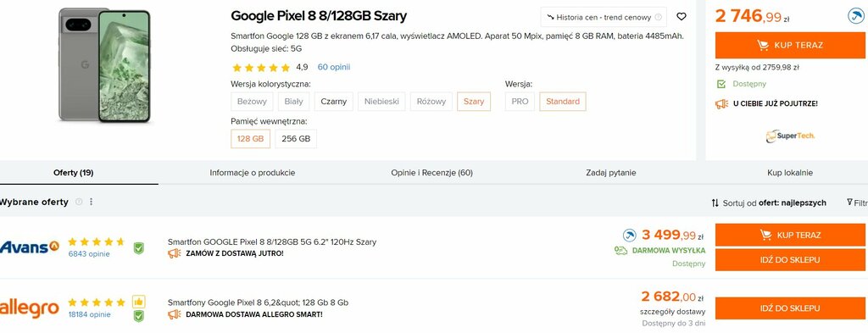Click the info icon beside Historia cen

(x=658, y=17)
